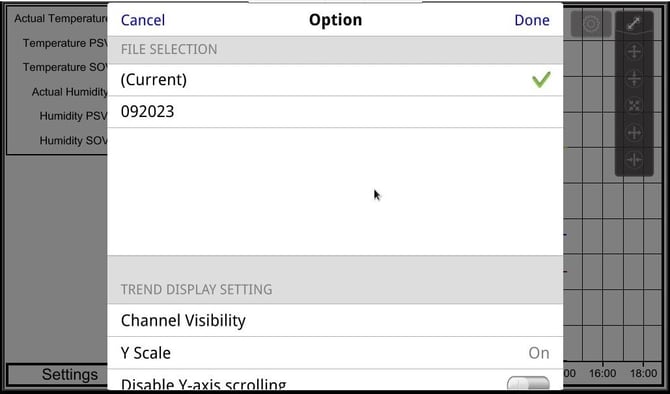The width and height of the screenshot is (670, 394).
Task: Open the Y Scale option row
Action: coord(335,353)
